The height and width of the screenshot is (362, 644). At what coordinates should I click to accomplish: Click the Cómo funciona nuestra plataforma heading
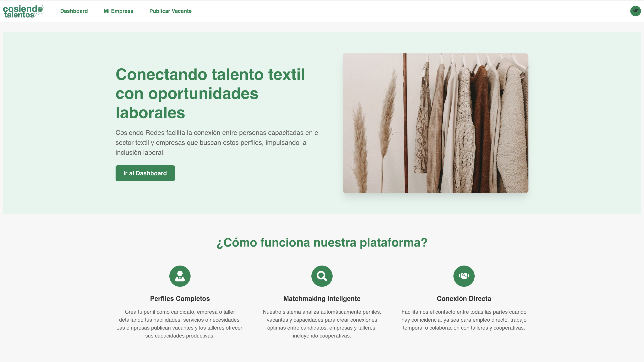322,242
